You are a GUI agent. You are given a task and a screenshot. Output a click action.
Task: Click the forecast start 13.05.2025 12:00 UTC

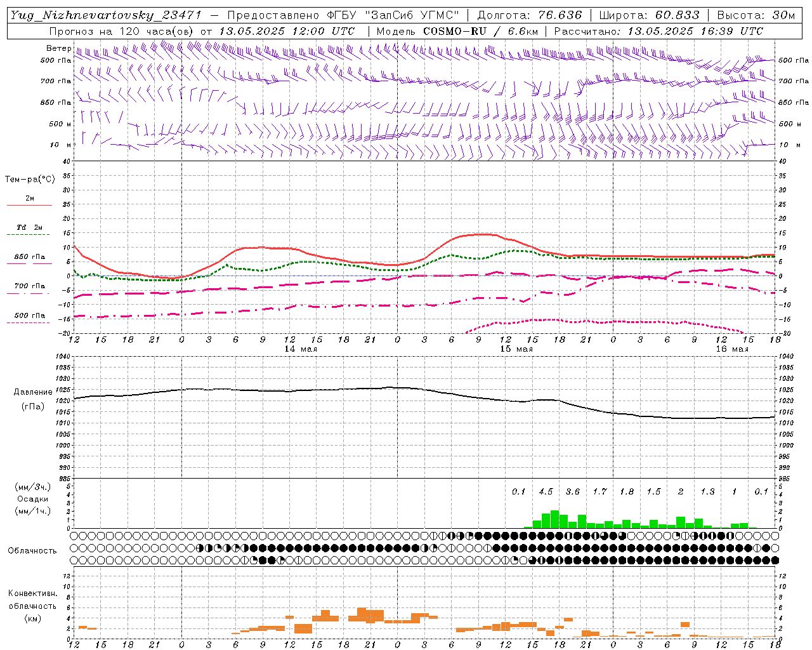click(x=287, y=31)
